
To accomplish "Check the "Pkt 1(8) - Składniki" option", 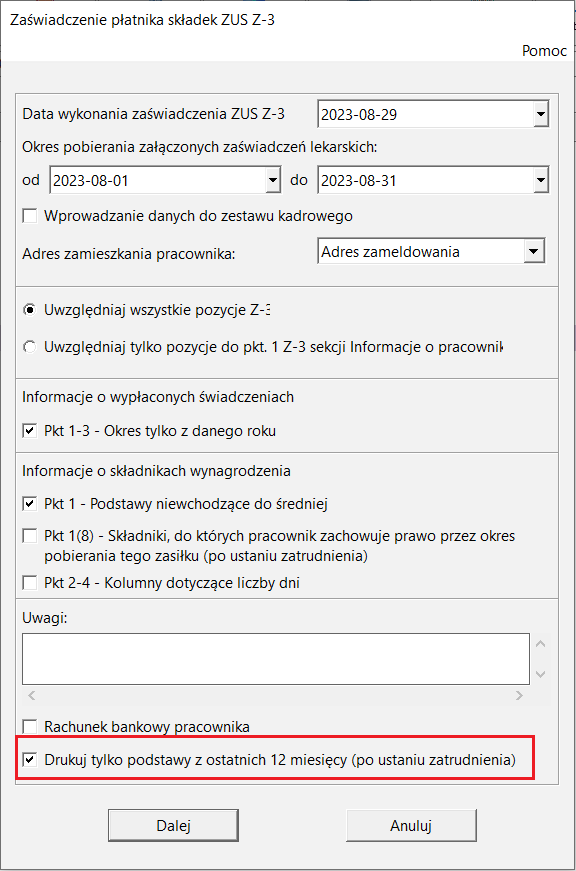I will click(x=29, y=536).
